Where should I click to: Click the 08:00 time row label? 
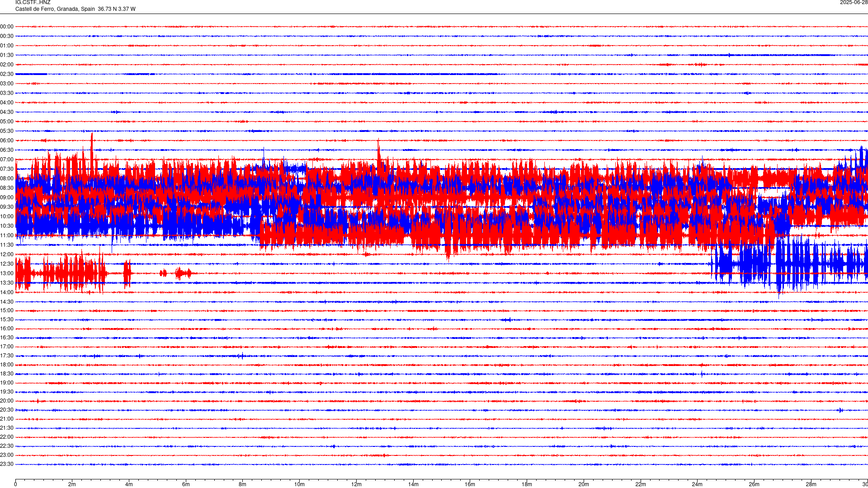click(x=7, y=178)
